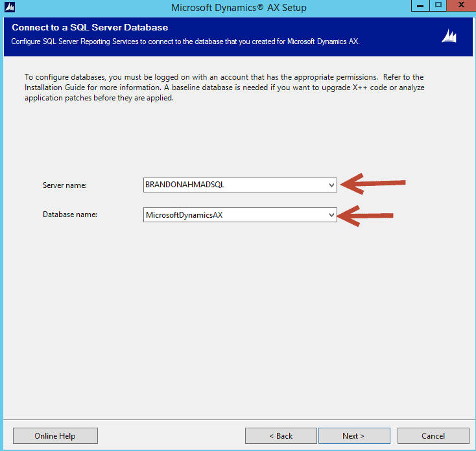Click the 'Database name:' label
This screenshot has height=451, width=476.
pyautogui.click(x=70, y=214)
